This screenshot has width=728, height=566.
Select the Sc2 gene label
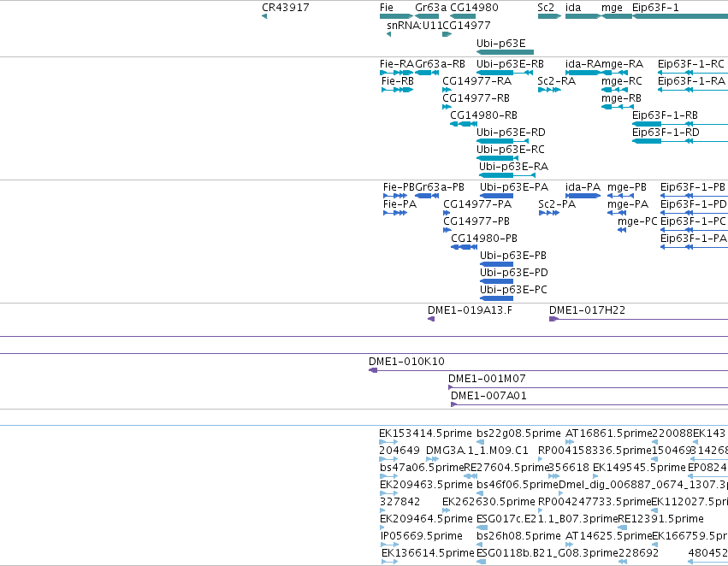pos(546,8)
